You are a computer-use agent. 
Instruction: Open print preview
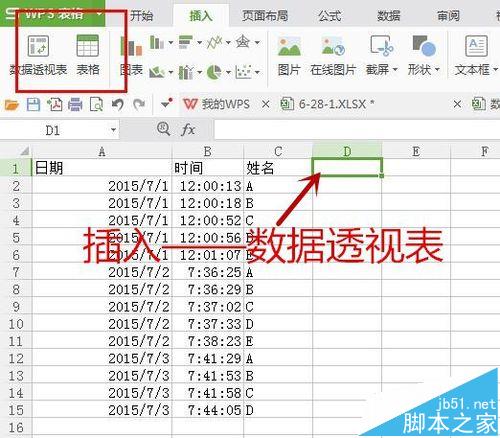tap(96, 105)
